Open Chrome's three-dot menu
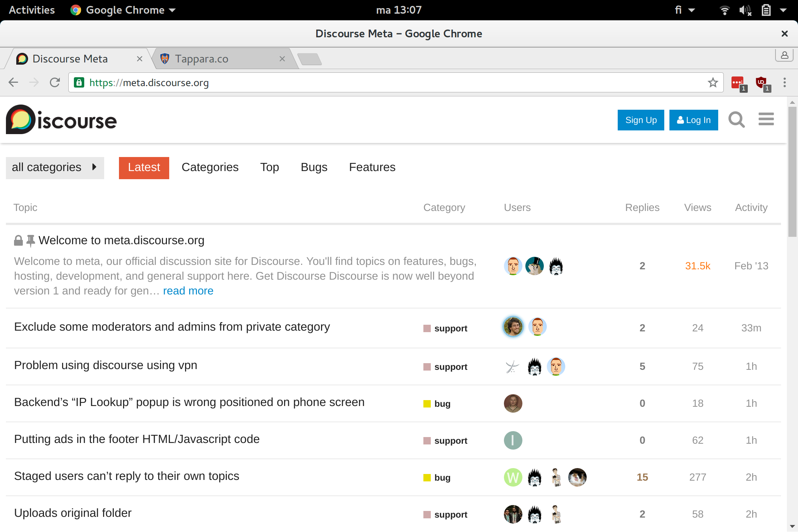 tap(785, 82)
